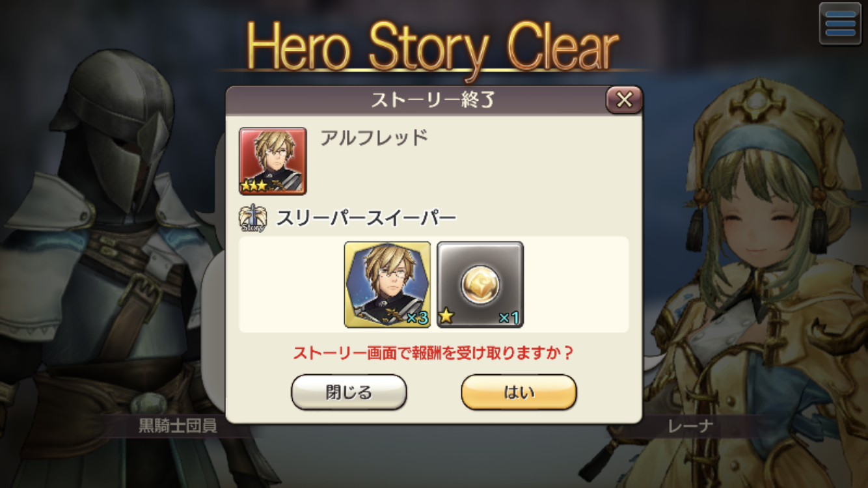Image resolution: width=868 pixels, height=488 pixels.
Task: Tap the gold star on coin item
Action: 446,318
